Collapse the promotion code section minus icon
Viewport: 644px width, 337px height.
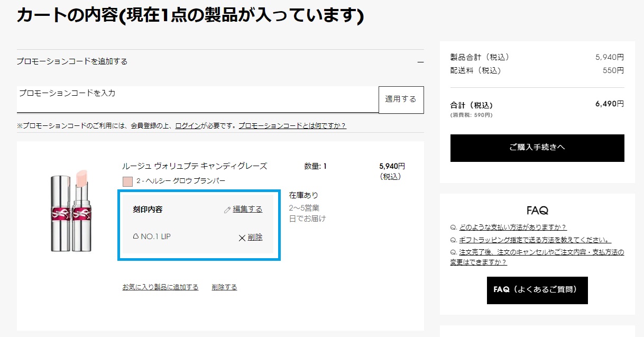click(420, 62)
